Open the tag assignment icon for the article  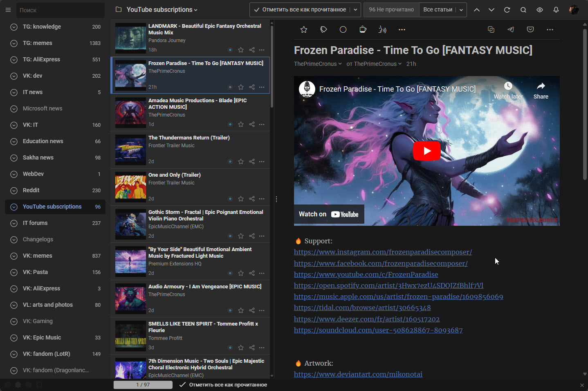[323, 29]
